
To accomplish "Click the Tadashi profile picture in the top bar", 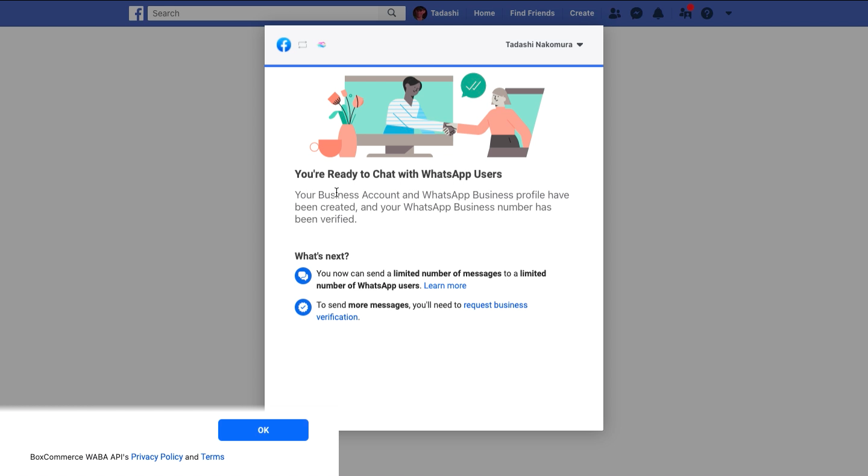I will 420,13.
